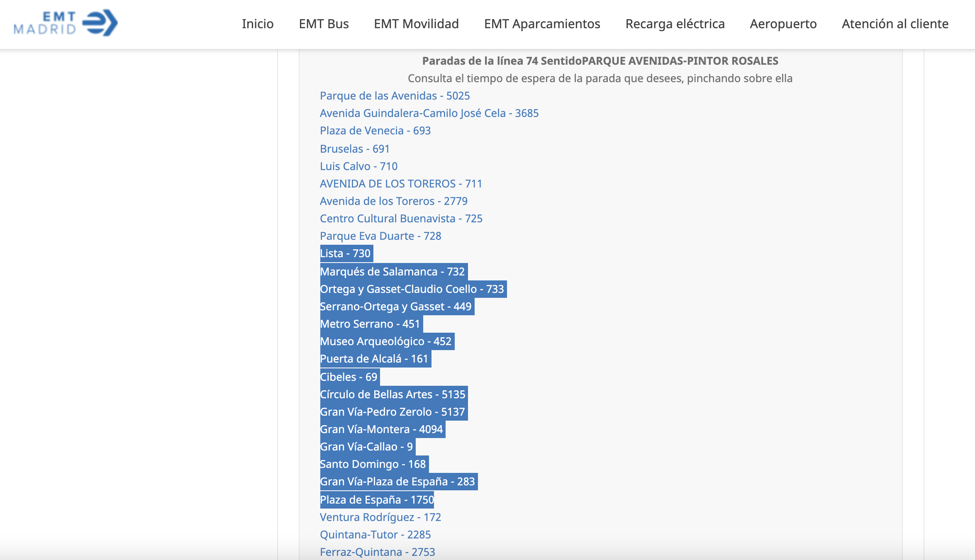The height and width of the screenshot is (560, 975).
Task: Open the EMT Bus menu
Action: [324, 24]
